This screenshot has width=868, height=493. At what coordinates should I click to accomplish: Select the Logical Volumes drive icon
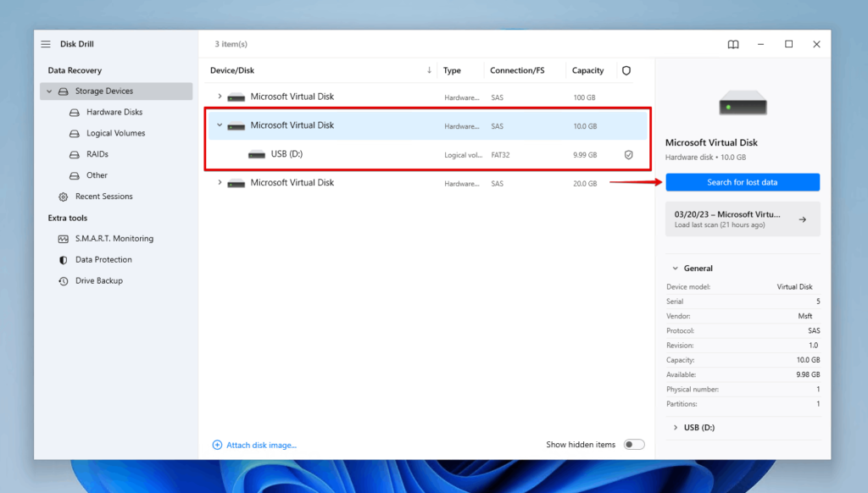pos(75,133)
